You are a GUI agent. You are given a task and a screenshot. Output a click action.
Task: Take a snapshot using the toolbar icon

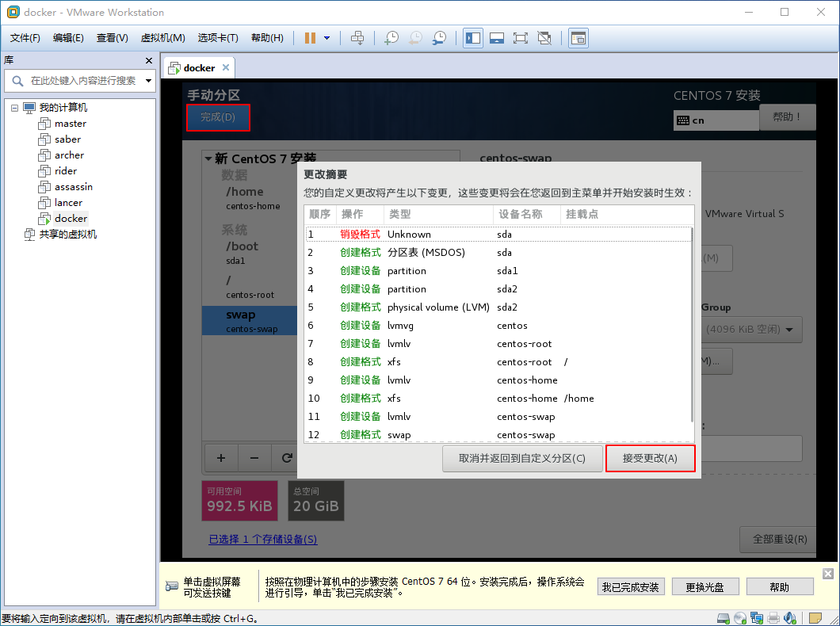point(391,37)
